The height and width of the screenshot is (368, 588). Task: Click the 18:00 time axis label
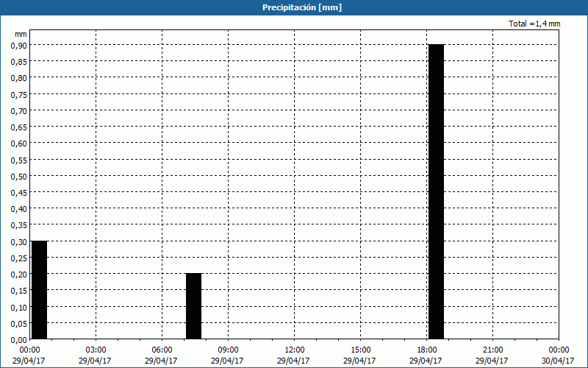pyautogui.click(x=426, y=350)
